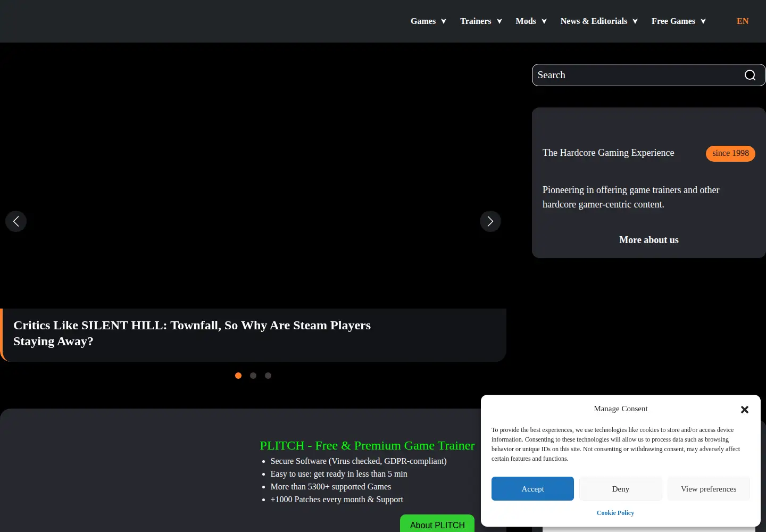The height and width of the screenshot is (532, 766).
Task: Select the first carousel dot
Action: [238, 376]
